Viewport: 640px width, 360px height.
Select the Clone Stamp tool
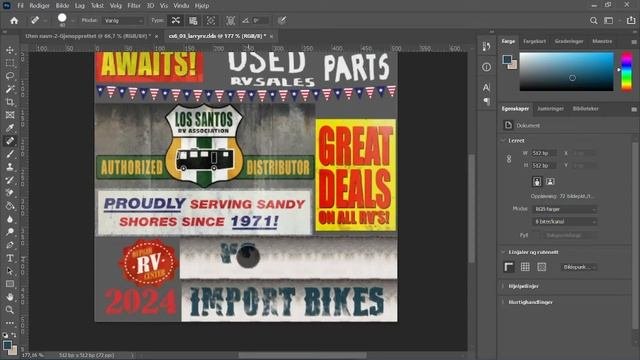[10, 167]
